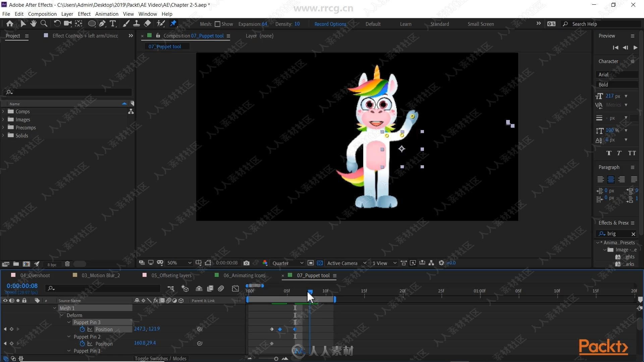Viewport: 644px width, 362px height.
Task: Open the Animation menu
Action: [x=106, y=14]
